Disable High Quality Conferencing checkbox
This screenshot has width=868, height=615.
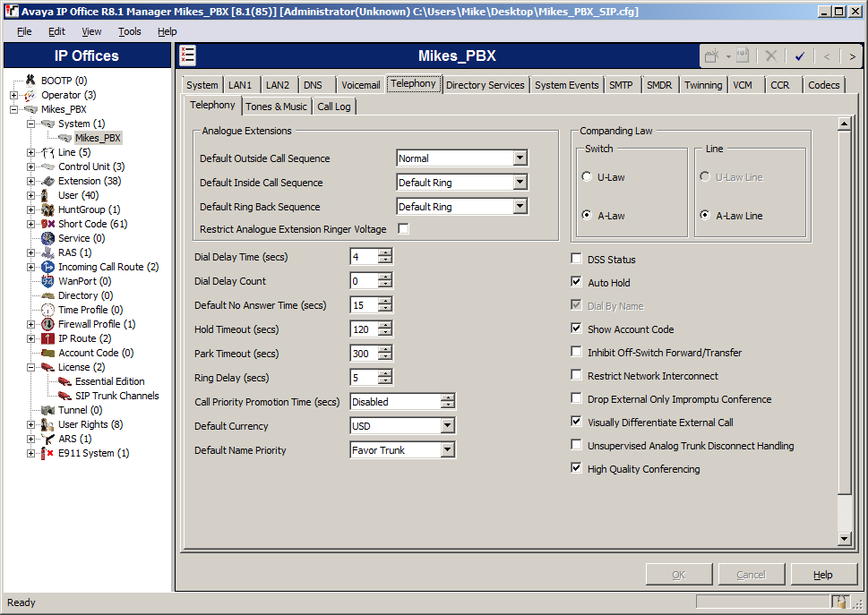tap(576, 467)
